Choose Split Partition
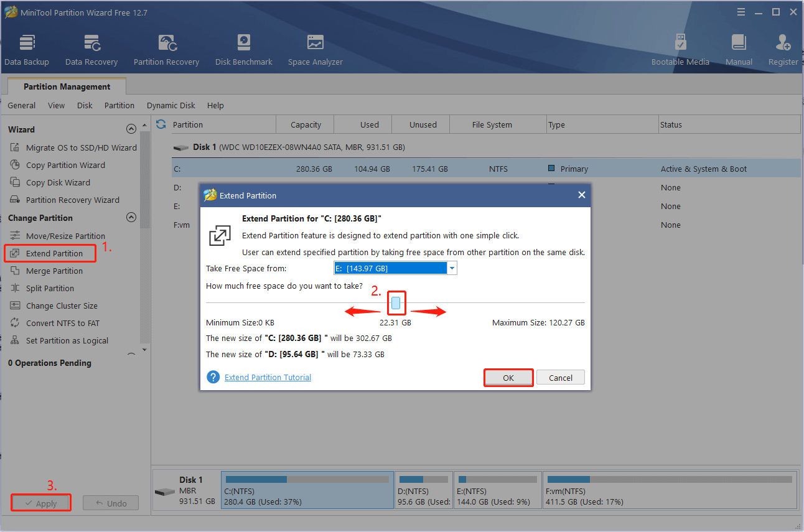 pyautogui.click(x=42, y=288)
